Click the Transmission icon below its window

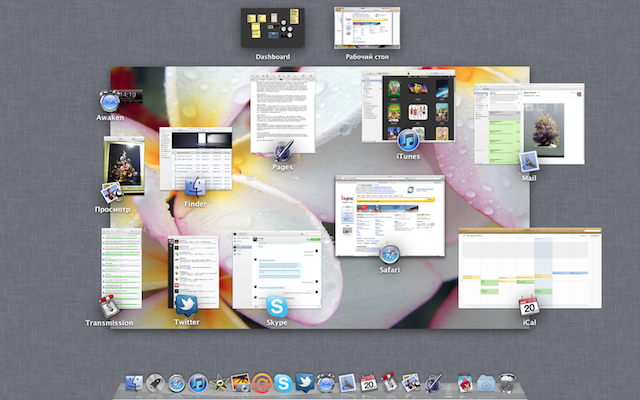pos(110,306)
